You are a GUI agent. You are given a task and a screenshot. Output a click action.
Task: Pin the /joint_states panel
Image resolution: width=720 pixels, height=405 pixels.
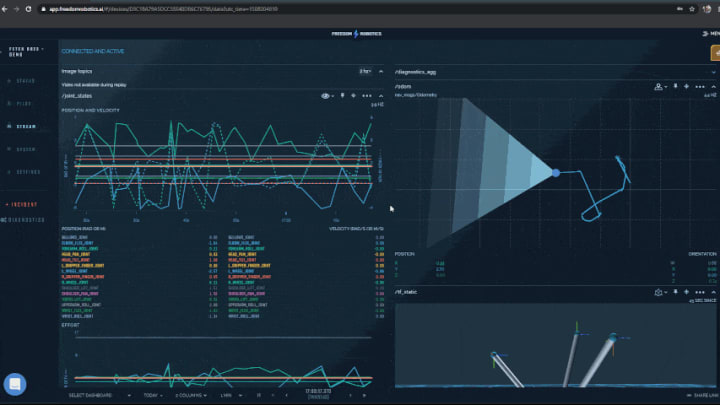(343, 96)
